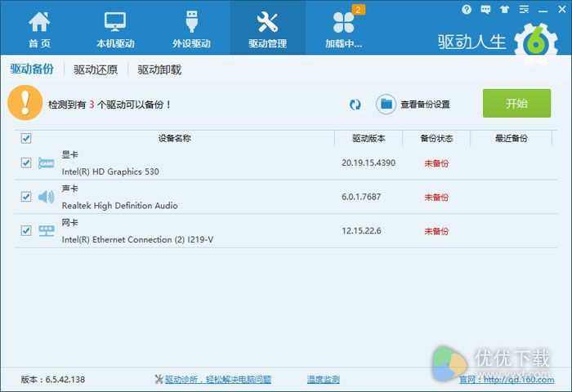Screen dimensions: 572x392
Task: Click the backup folder icon
Action: tap(386, 105)
